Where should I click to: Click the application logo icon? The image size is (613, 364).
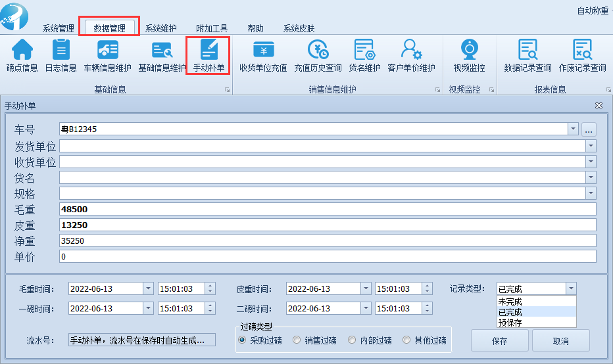(x=14, y=16)
